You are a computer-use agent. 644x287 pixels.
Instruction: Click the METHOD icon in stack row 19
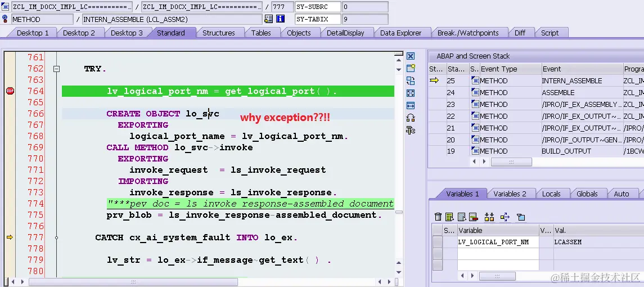[x=475, y=151]
